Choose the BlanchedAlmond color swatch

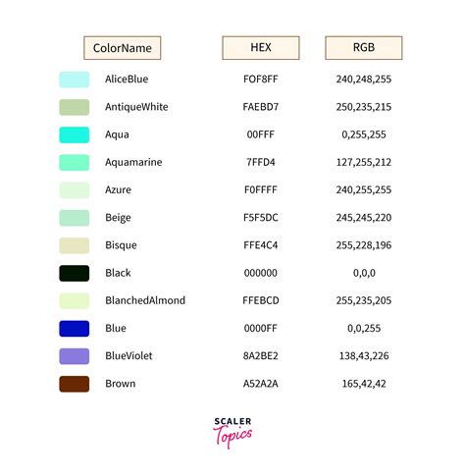(x=75, y=301)
